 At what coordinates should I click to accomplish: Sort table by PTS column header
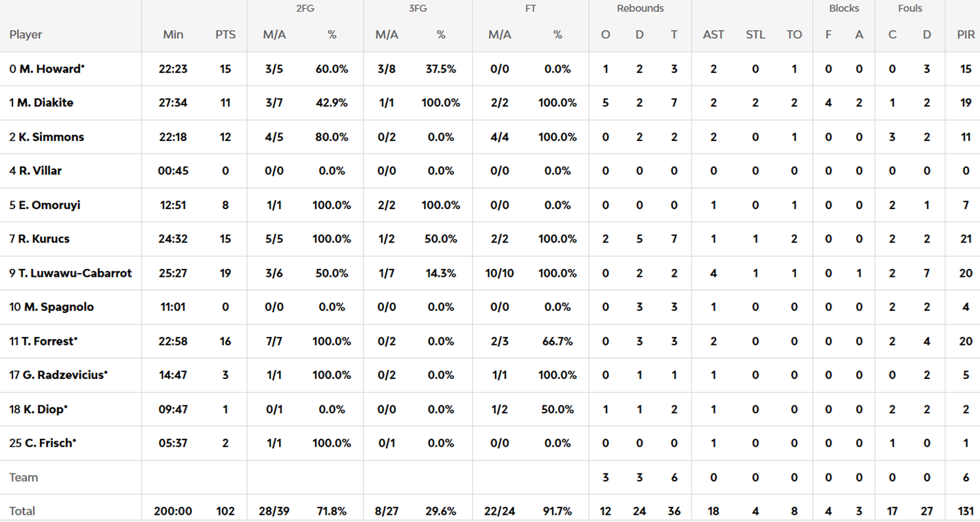[225, 35]
